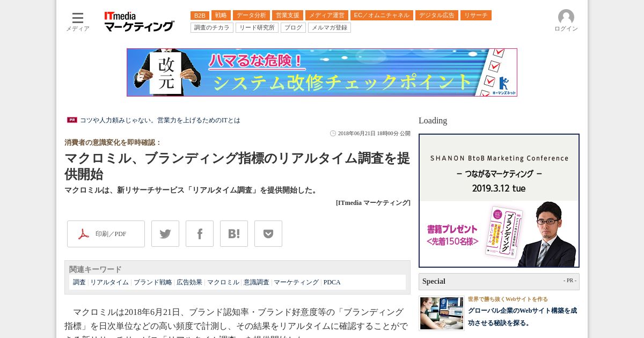This screenshot has height=338, width=644.
Task: Bookmark article on Hatena B!
Action: (x=234, y=234)
